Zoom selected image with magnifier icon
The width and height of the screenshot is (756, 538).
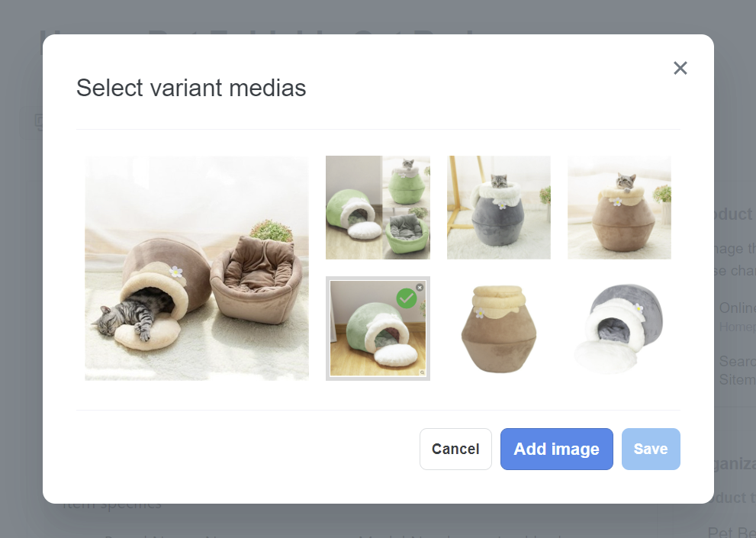click(422, 372)
